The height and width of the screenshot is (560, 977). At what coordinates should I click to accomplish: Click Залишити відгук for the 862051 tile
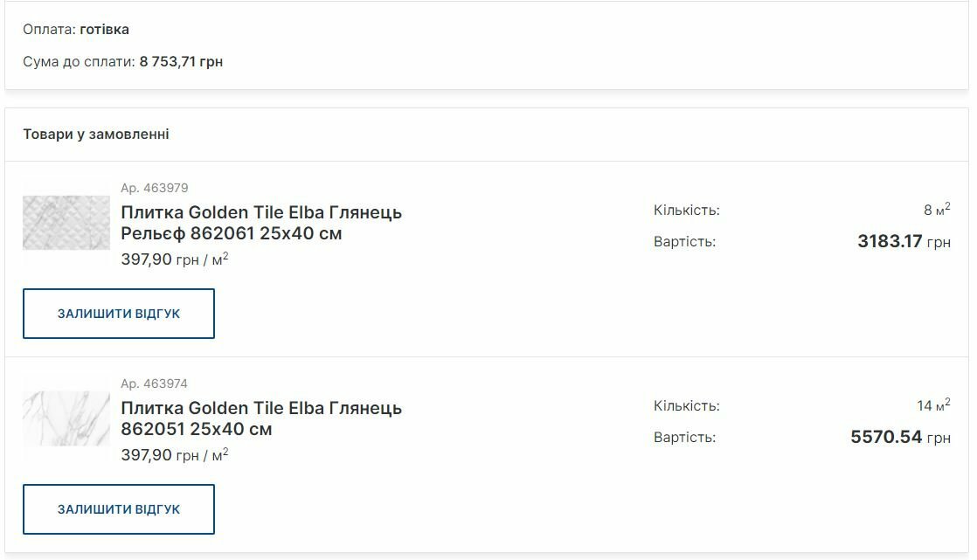coord(119,509)
